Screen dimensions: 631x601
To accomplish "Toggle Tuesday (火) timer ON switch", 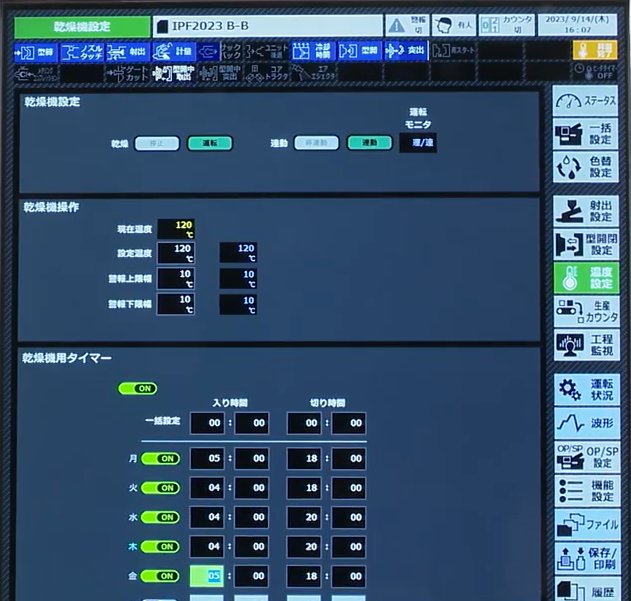I will click(x=160, y=488).
